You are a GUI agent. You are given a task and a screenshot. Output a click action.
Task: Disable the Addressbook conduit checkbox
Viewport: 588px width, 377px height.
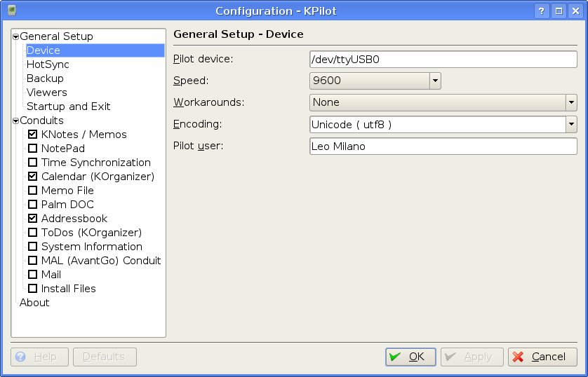[x=32, y=219]
